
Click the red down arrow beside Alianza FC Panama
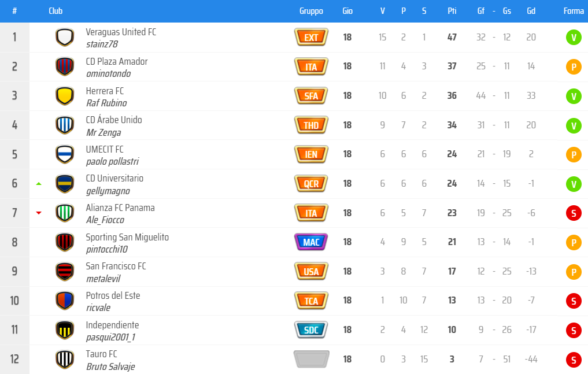(x=39, y=213)
